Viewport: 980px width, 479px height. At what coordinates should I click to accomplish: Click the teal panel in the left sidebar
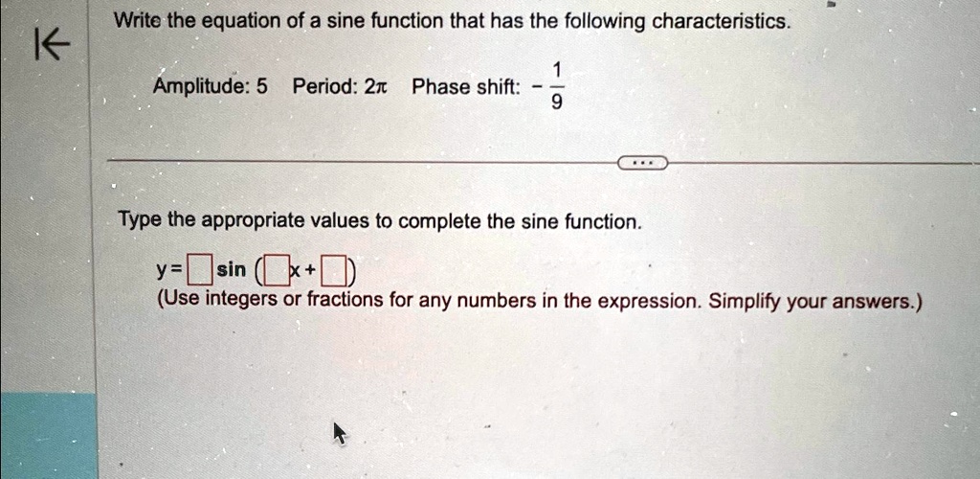coord(48,436)
